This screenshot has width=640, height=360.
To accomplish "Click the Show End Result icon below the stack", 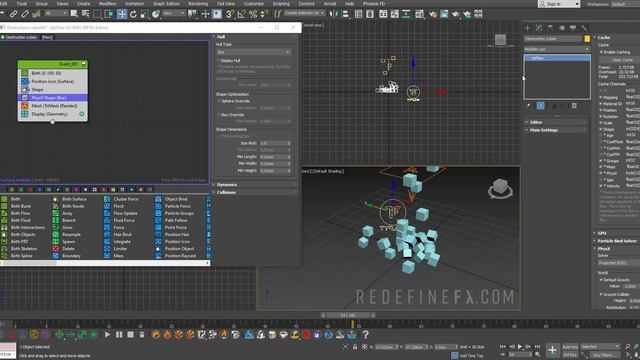I will pos(540,106).
